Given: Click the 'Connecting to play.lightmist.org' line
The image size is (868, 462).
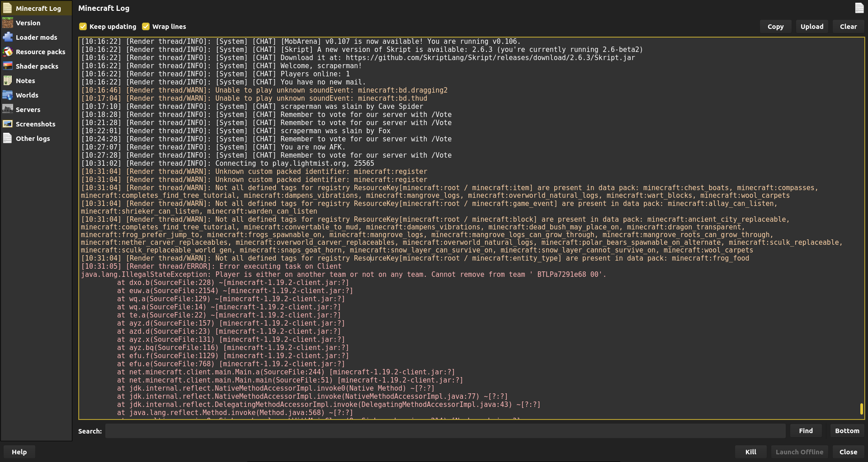Looking at the screenshot, I should [x=227, y=163].
